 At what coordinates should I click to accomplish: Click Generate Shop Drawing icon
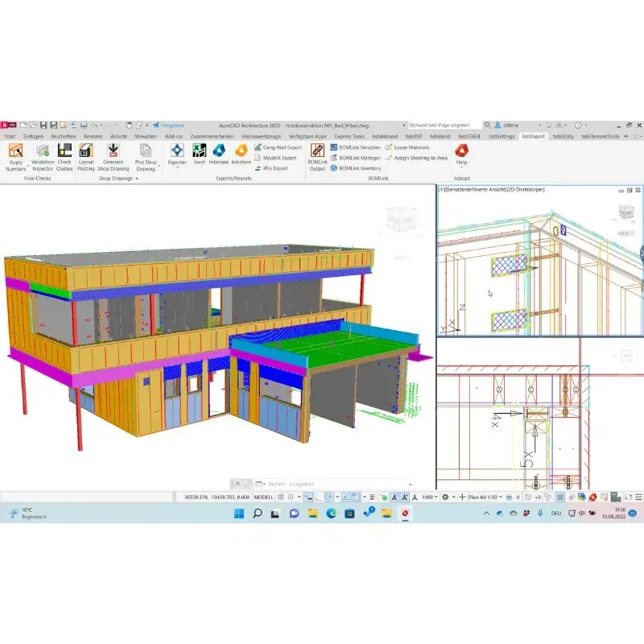coord(113,151)
